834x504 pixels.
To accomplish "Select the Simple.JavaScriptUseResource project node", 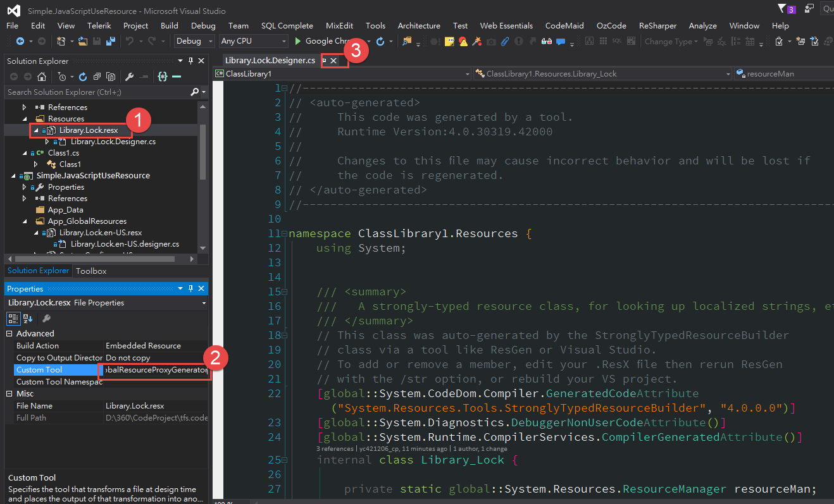I will click(x=93, y=176).
